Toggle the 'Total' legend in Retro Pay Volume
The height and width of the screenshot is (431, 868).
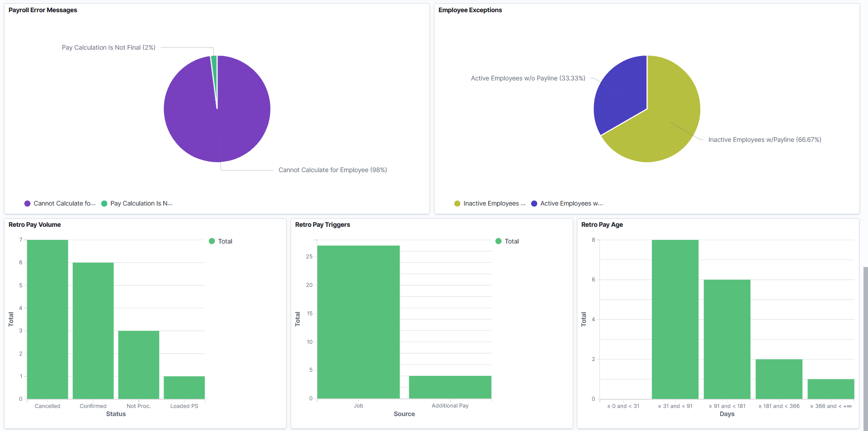[221, 241]
